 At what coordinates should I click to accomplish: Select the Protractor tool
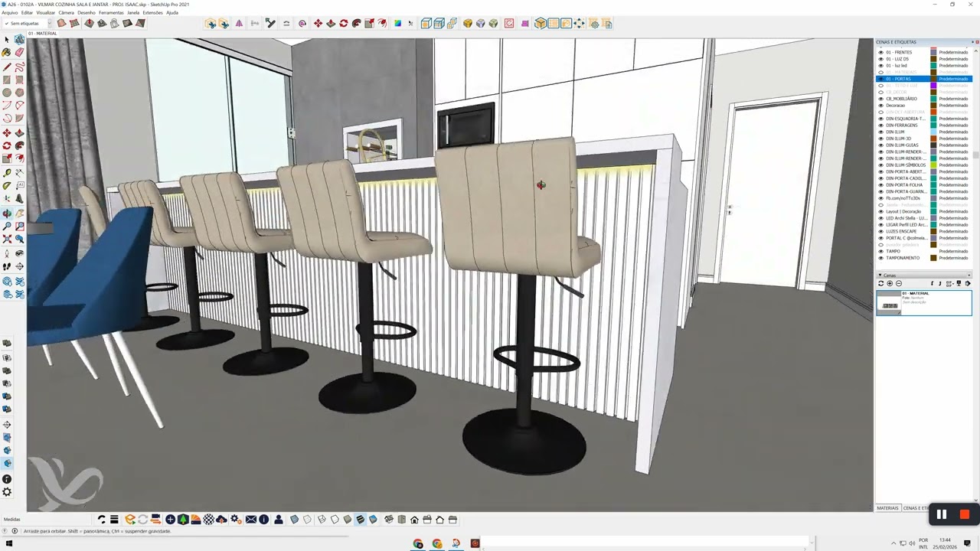click(7, 186)
